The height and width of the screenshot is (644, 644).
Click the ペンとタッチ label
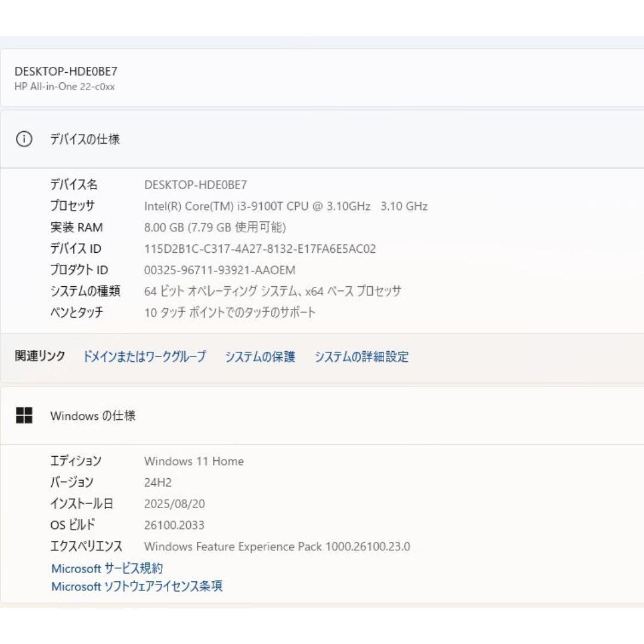76,312
